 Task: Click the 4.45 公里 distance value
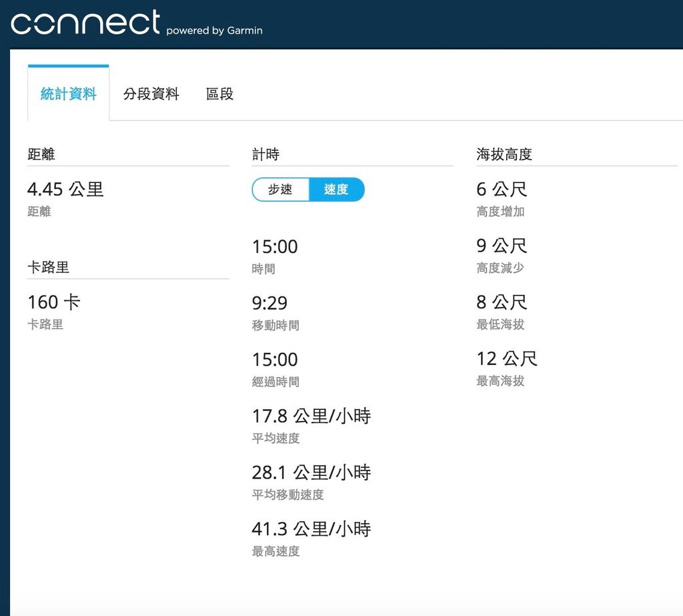click(x=65, y=189)
